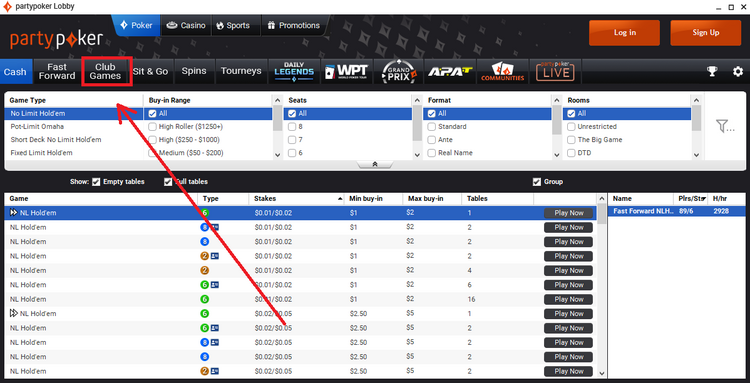The width and height of the screenshot is (750, 383).
Task: Switch to the Sports tab
Action: [x=233, y=25]
